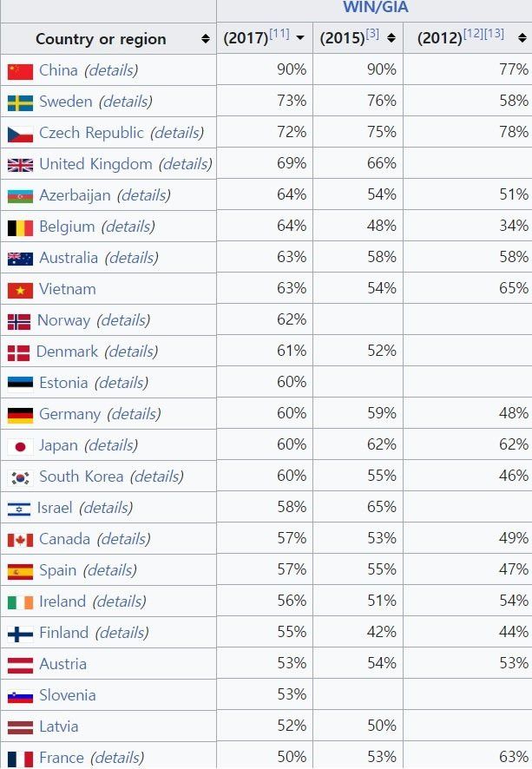532x769 pixels.
Task: Click the Czech Republic flag icon
Action: [20, 134]
